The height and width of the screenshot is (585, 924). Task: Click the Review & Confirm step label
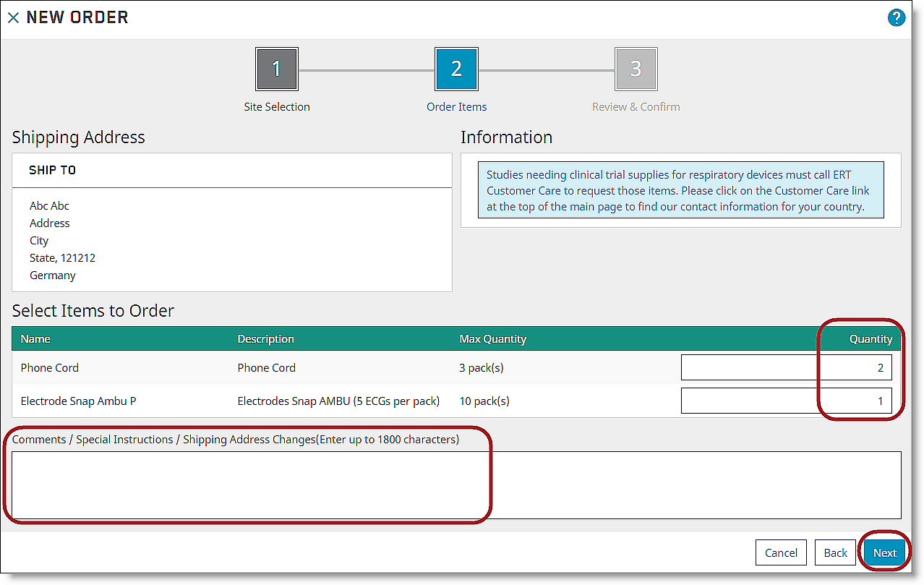click(636, 107)
